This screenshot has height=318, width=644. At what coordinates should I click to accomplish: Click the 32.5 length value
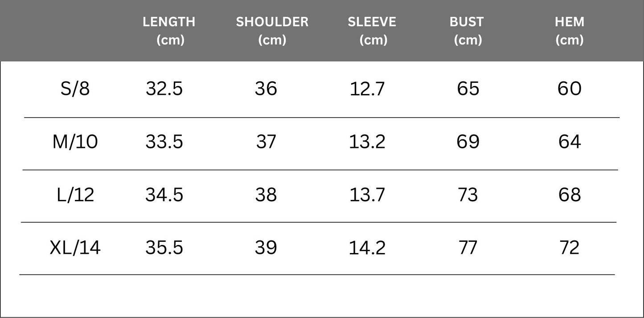(x=164, y=89)
